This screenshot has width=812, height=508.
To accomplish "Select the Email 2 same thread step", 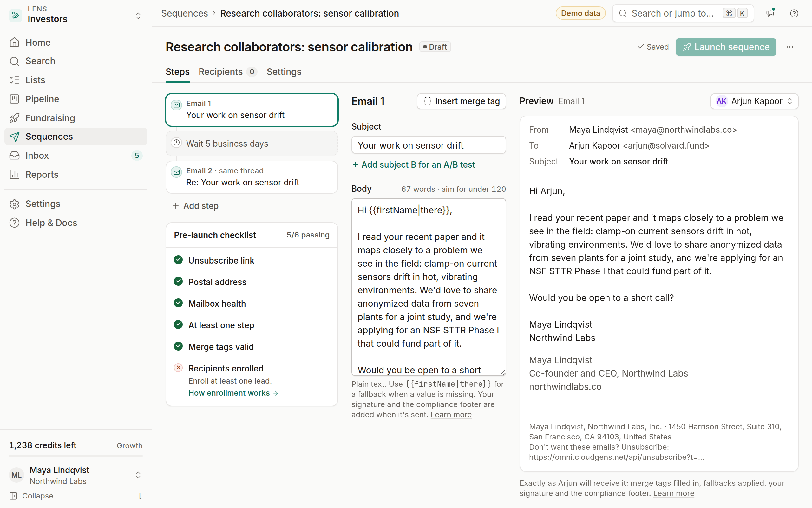I will 252,177.
